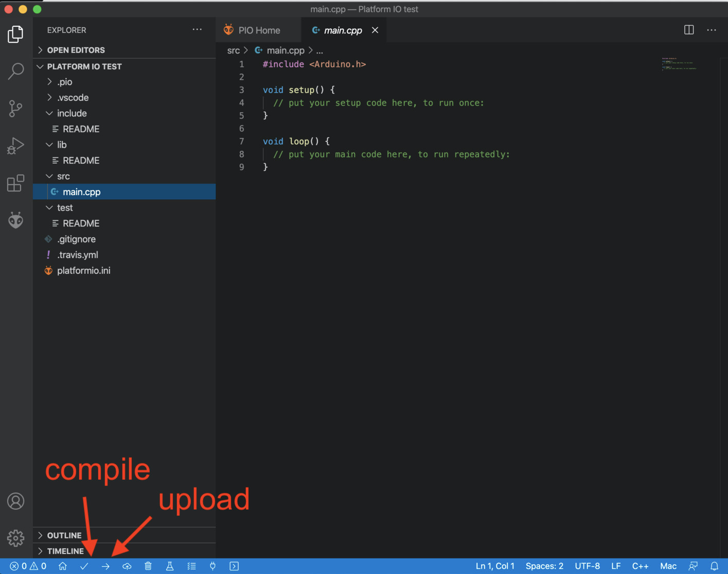Select main.cpp in the file tree
This screenshot has height=574, width=728.
point(124,192)
